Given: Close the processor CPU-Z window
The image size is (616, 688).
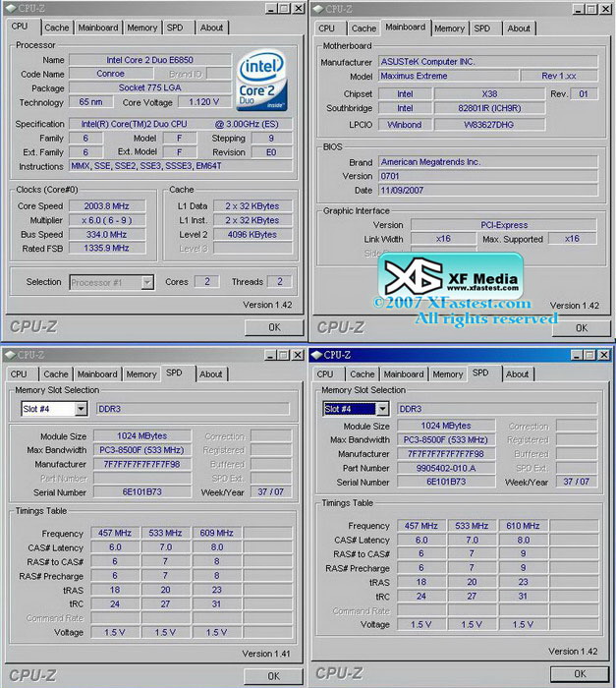Looking at the screenshot, I should coord(297,9).
